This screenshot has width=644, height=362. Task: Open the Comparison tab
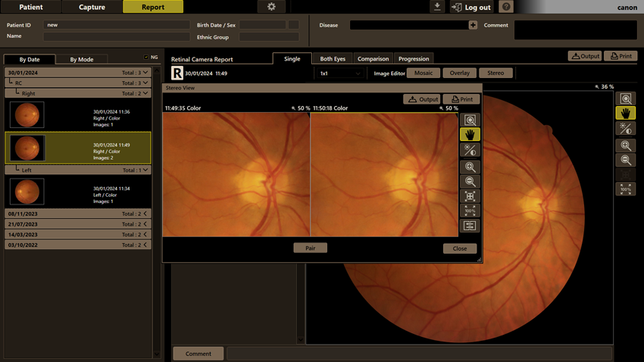(373, 58)
